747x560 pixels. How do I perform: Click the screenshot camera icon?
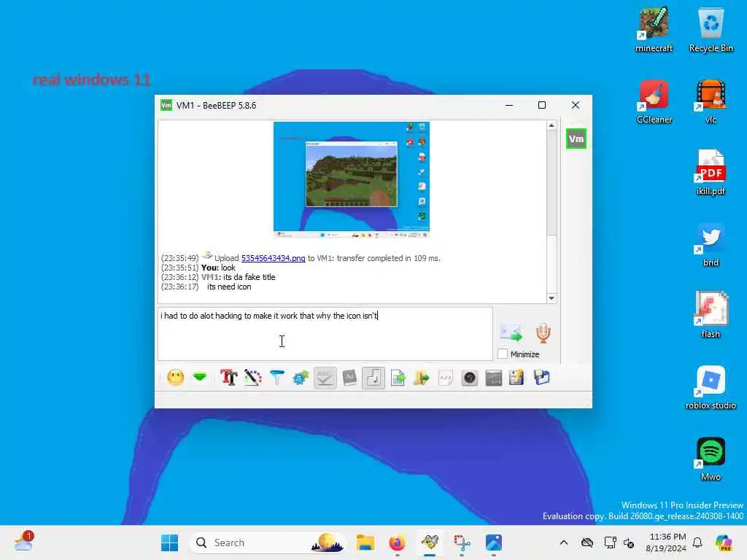[x=469, y=378]
